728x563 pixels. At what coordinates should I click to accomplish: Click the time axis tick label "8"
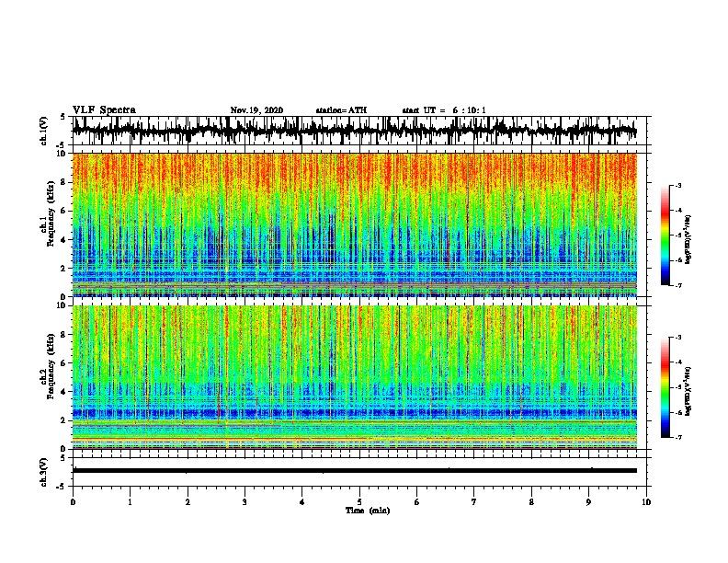[531, 502]
